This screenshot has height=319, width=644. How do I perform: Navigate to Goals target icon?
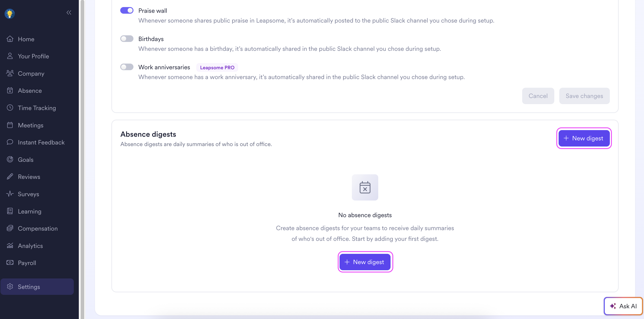click(x=10, y=159)
